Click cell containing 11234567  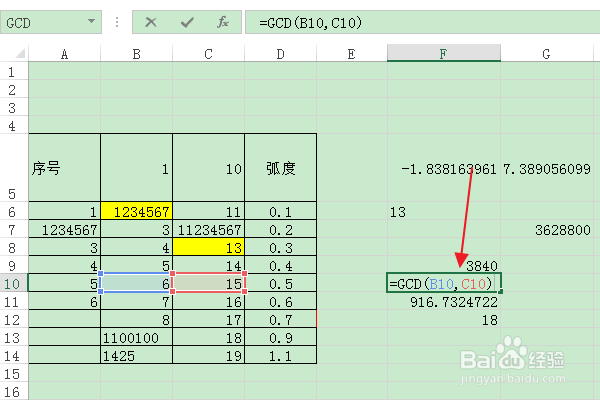pyautogui.click(x=209, y=229)
